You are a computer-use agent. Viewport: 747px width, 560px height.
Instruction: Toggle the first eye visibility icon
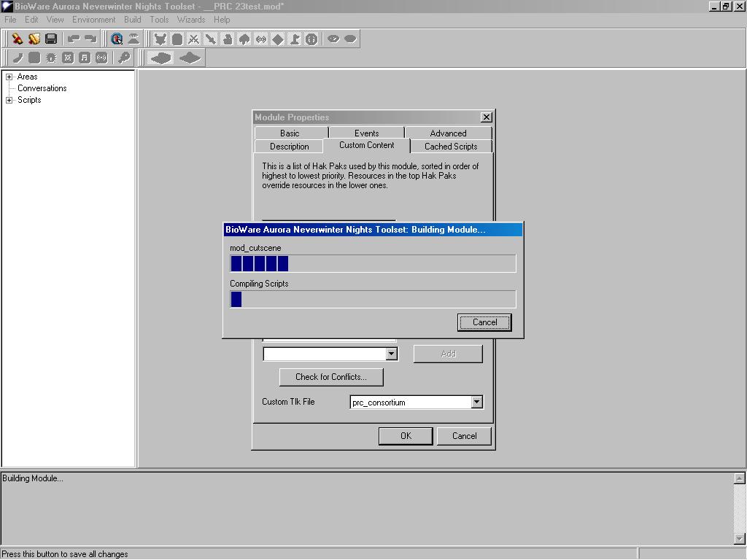pyautogui.click(x=333, y=39)
